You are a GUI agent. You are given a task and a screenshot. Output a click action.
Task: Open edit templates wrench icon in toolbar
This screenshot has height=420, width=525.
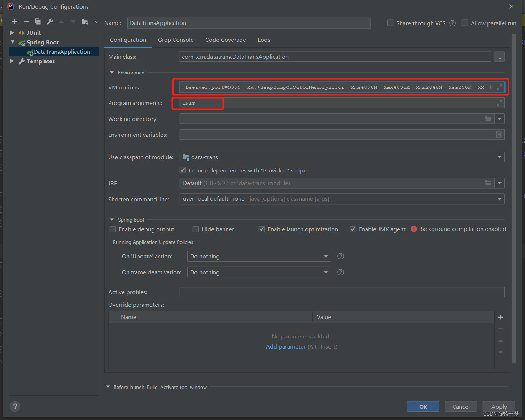(x=50, y=22)
